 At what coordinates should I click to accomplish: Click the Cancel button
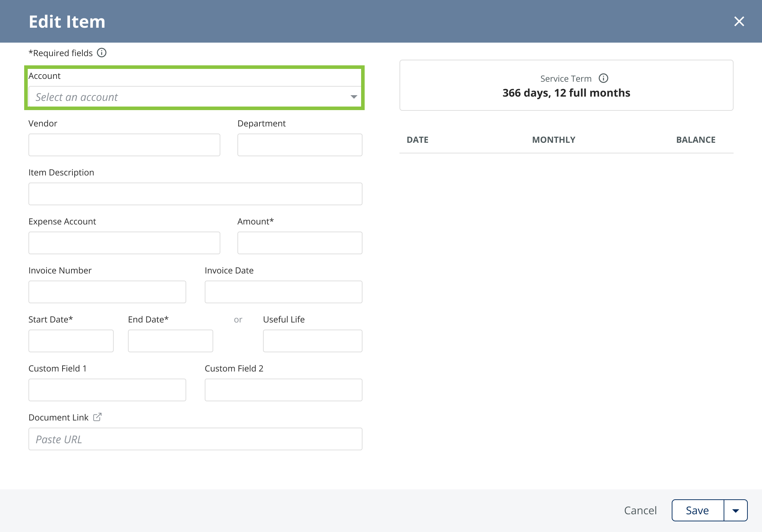click(640, 510)
